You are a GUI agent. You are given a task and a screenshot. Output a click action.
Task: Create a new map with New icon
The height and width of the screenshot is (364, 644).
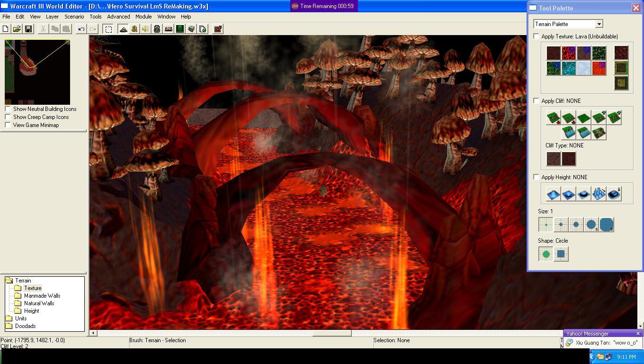(6, 29)
